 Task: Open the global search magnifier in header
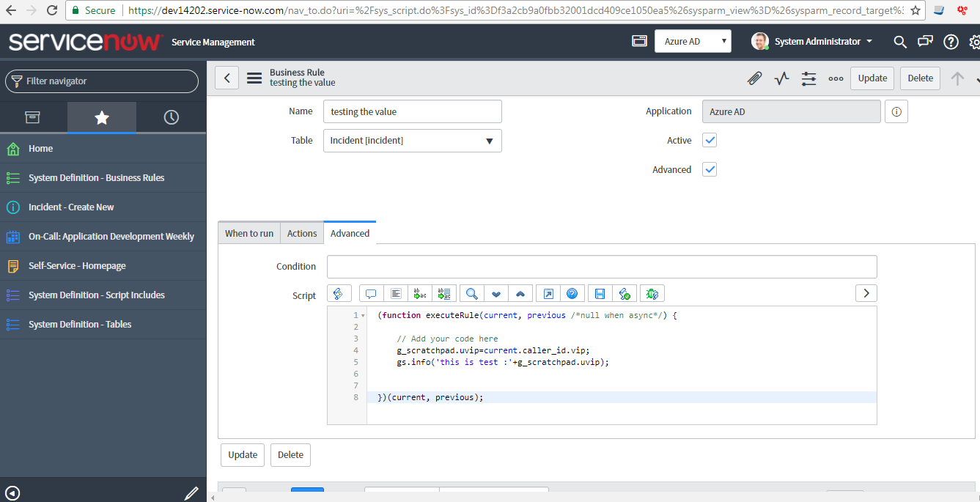coord(900,42)
